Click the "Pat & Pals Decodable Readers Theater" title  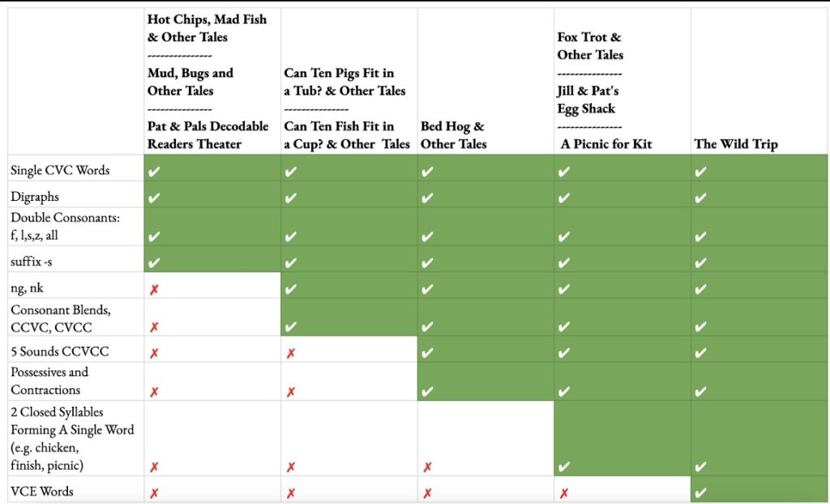coord(207,135)
